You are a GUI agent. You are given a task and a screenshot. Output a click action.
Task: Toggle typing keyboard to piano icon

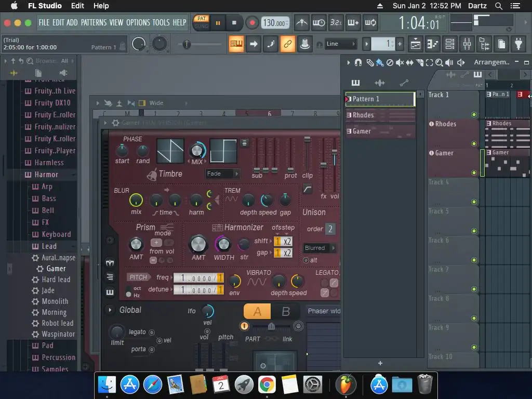[236, 44]
